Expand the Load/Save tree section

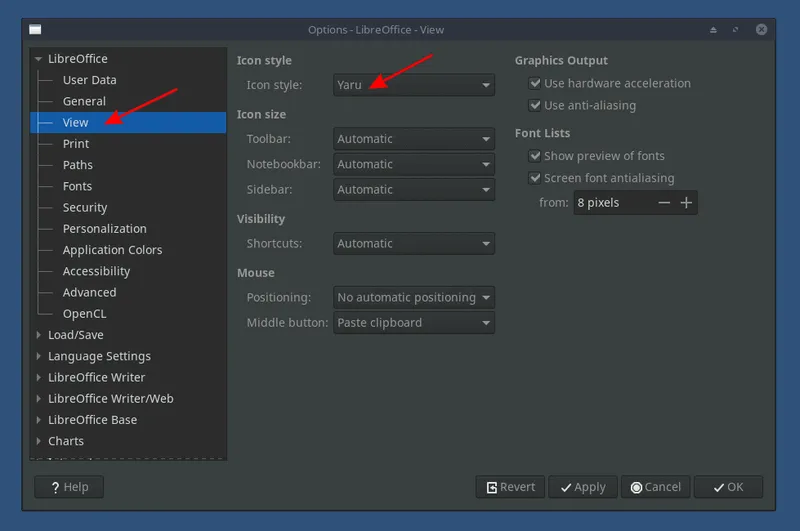click(x=39, y=335)
